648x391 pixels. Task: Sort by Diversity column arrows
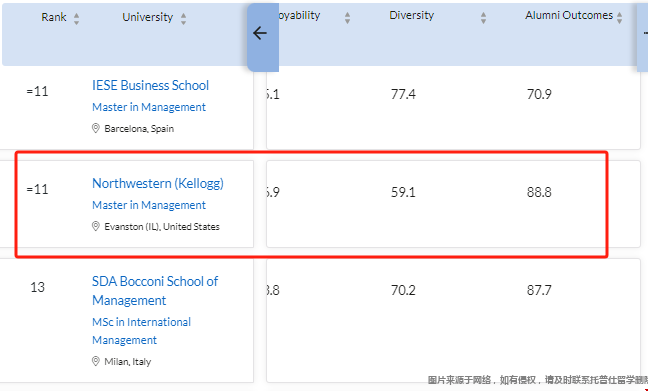point(484,17)
